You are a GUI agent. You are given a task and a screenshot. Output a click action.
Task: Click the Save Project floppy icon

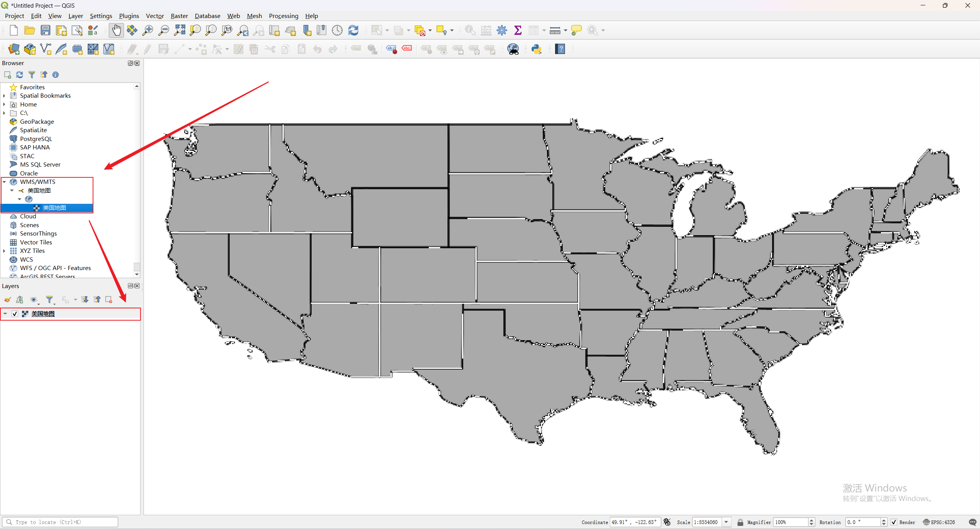point(46,30)
